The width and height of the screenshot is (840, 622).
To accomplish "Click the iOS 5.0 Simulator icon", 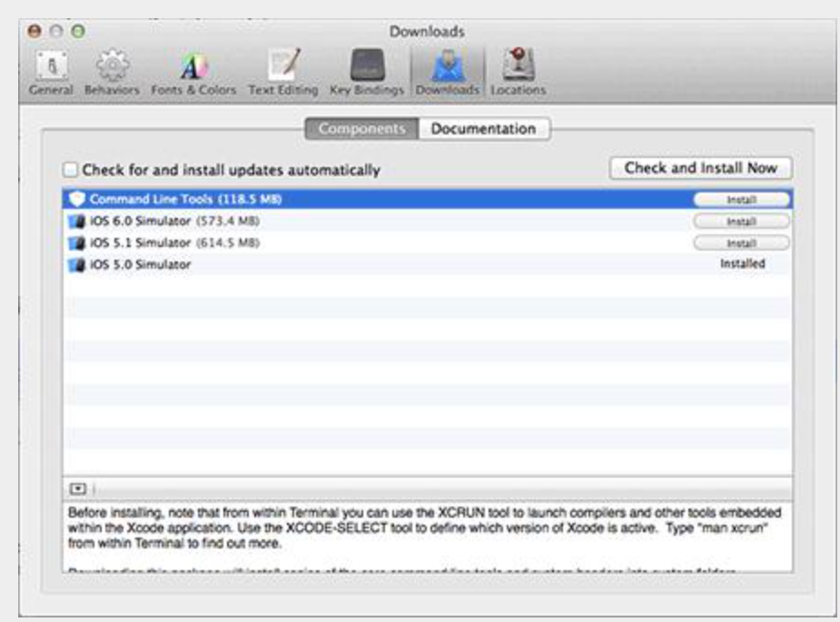I will [77, 264].
